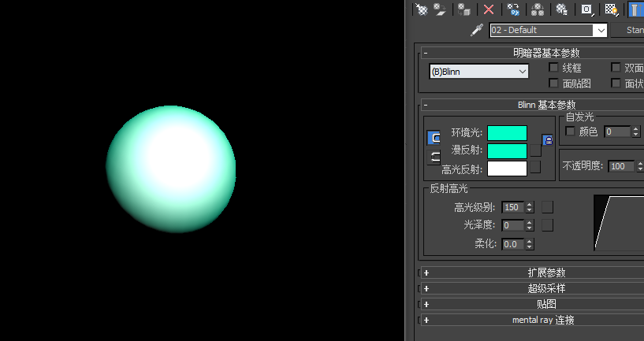Toggle Show Shaded Material in Viewport
The image size is (644, 341).
pyautogui.click(x=611, y=9)
